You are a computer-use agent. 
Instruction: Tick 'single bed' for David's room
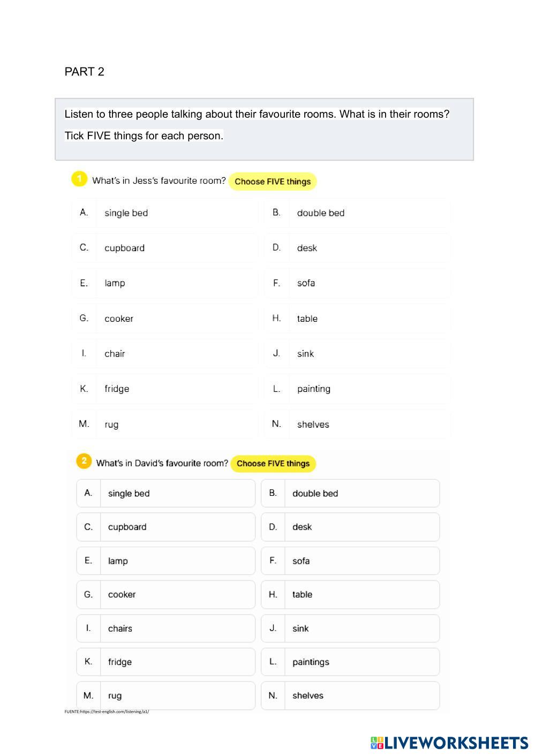165,493
